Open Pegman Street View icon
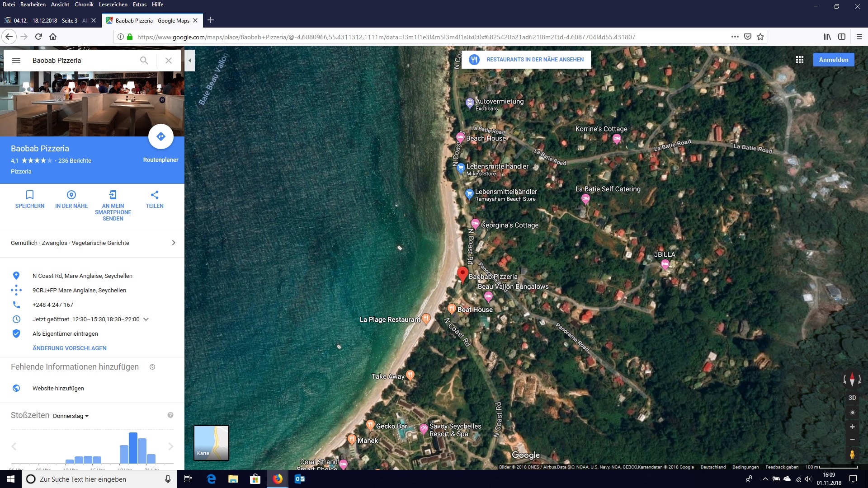This screenshot has height=488, width=868. 852,455
